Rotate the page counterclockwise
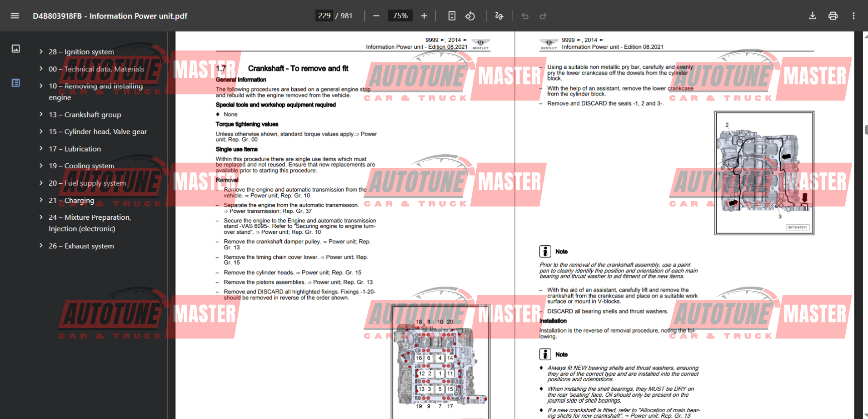Viewport: 868px width, 419px height. [x=470, y=15]
